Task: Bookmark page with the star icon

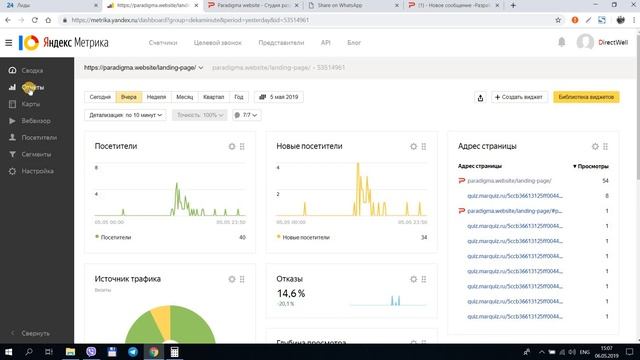Action: [558, 20]
